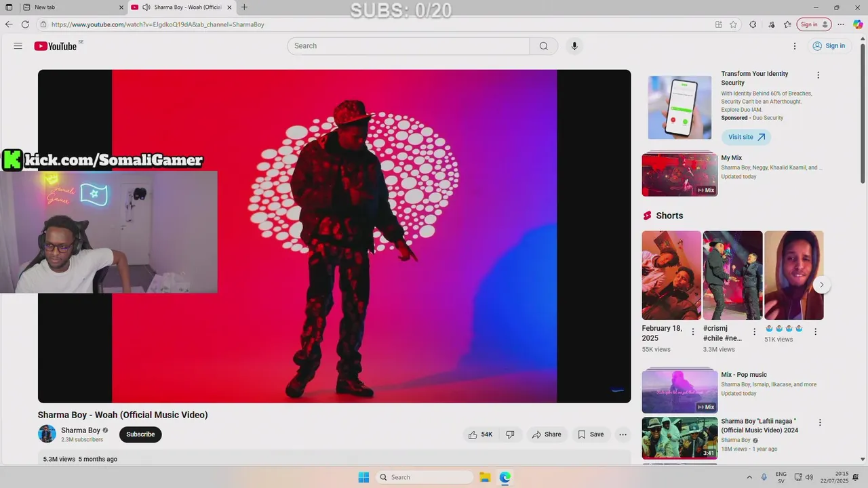
Task: Open tab actions menu icon
Action: (9, 7)
